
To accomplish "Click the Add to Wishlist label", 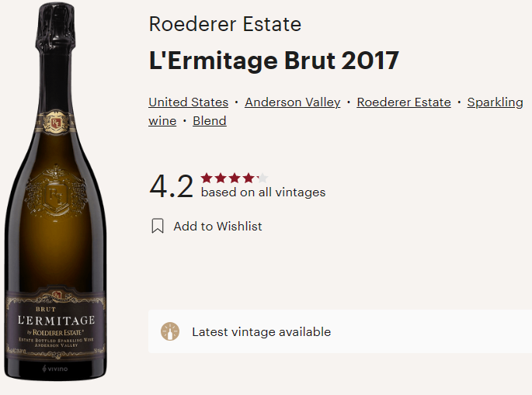I will (217, 226).
